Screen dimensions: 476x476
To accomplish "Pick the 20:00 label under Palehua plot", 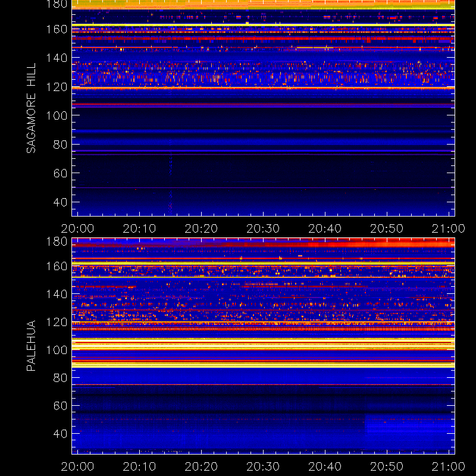I will 77,466.
